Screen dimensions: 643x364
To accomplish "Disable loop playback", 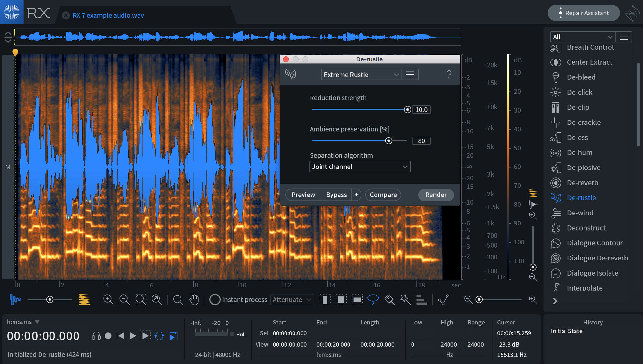I will [160, 336].
